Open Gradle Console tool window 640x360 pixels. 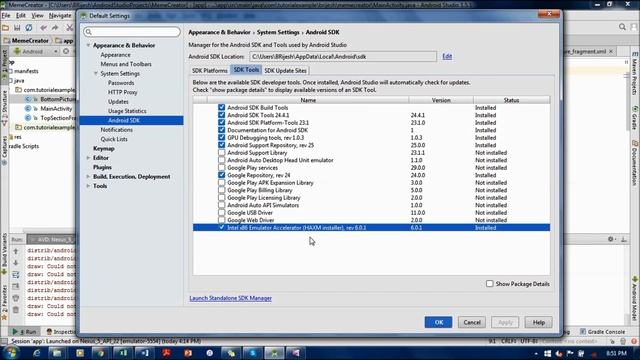click(602, 332)
